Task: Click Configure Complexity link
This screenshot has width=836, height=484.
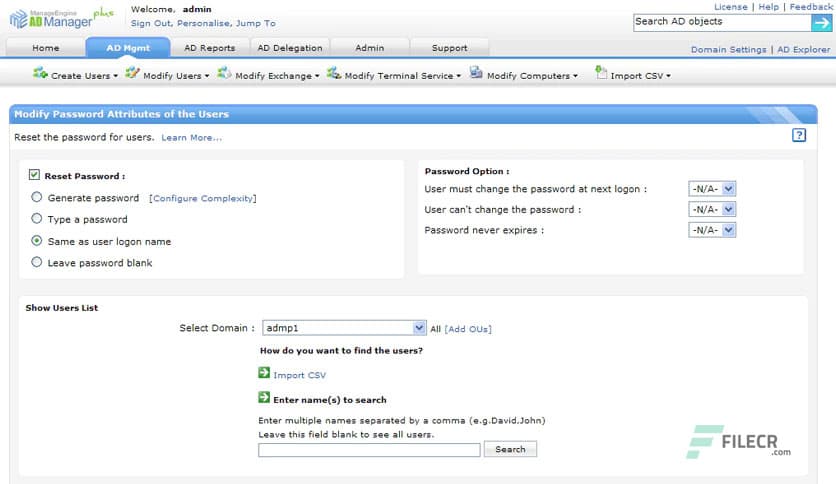Action: [x=203, y=198]
